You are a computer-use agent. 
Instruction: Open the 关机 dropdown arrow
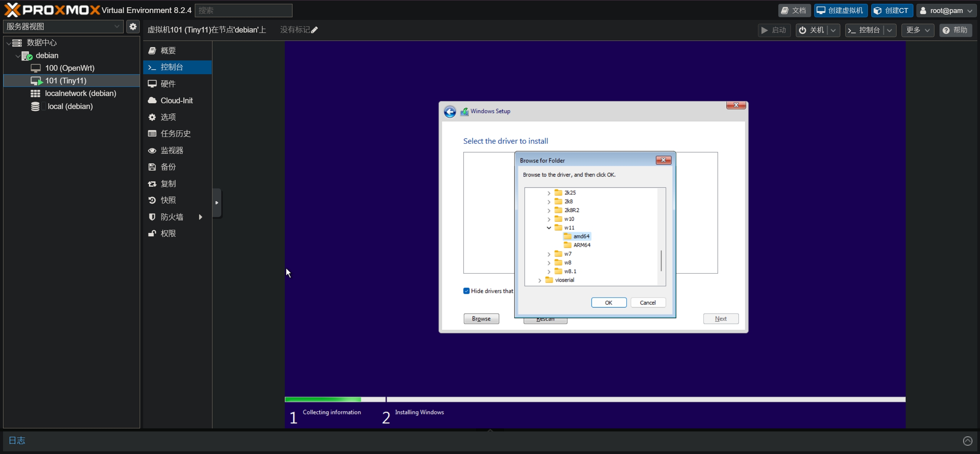(x=833, y=30)
